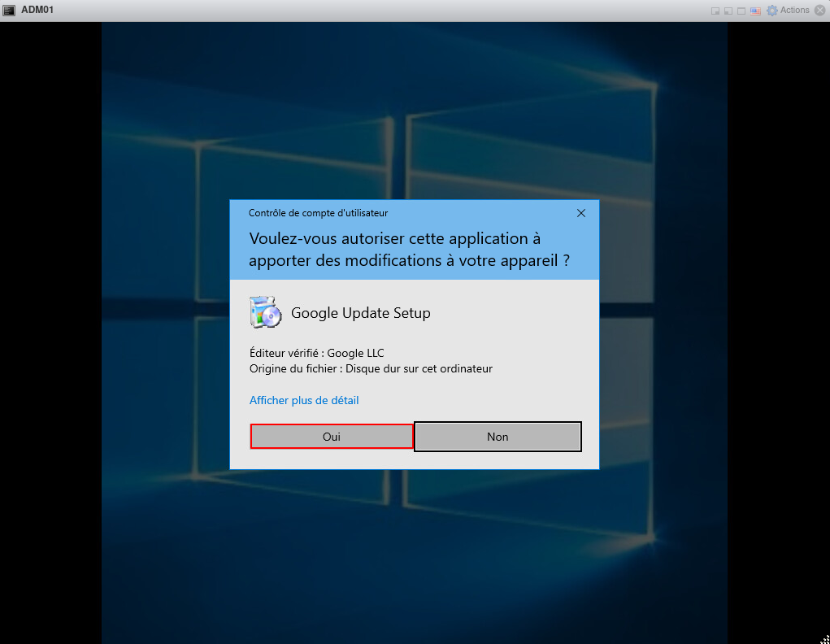The image size is (830, 644).
Task: Click the ADM01 console title
Action: click(37, 11)
